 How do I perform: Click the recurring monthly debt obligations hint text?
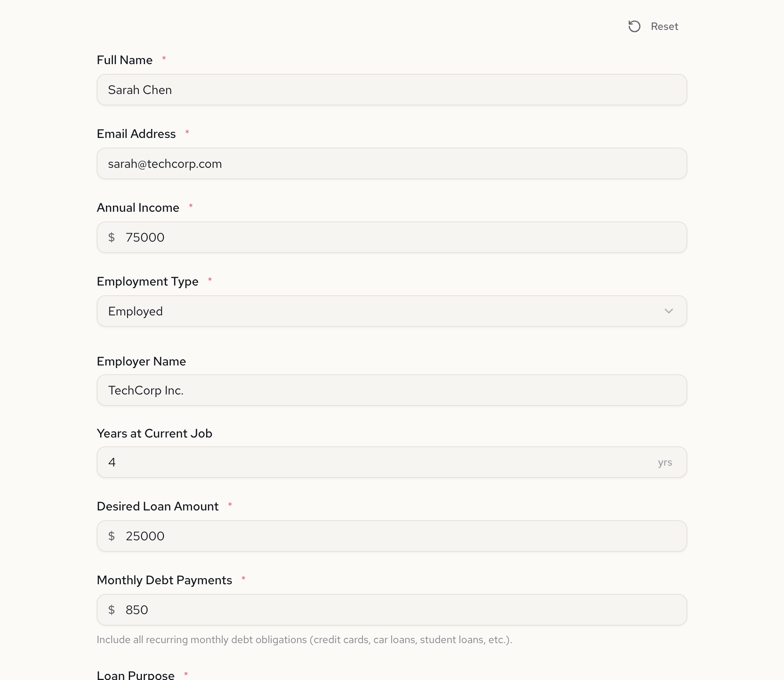click(x=304, y=640)
